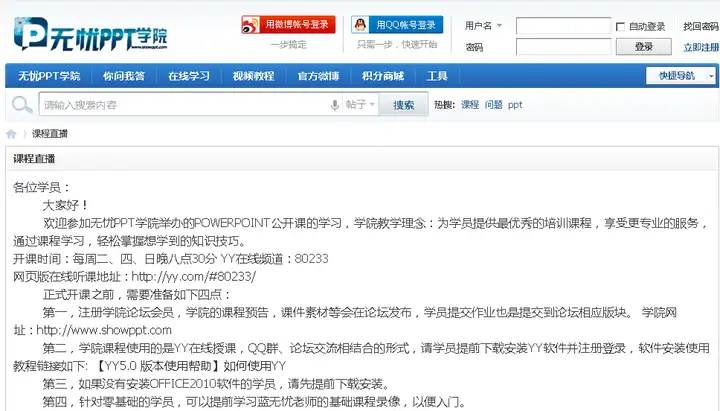Log in with QQ account button
Screen dimensions: 720x411
click(397, 25)
